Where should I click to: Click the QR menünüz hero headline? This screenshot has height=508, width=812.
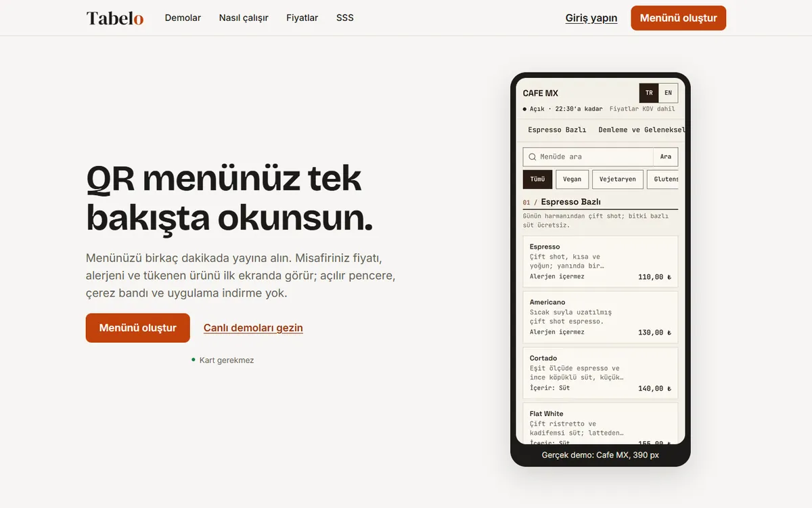[x=229, y=198]
